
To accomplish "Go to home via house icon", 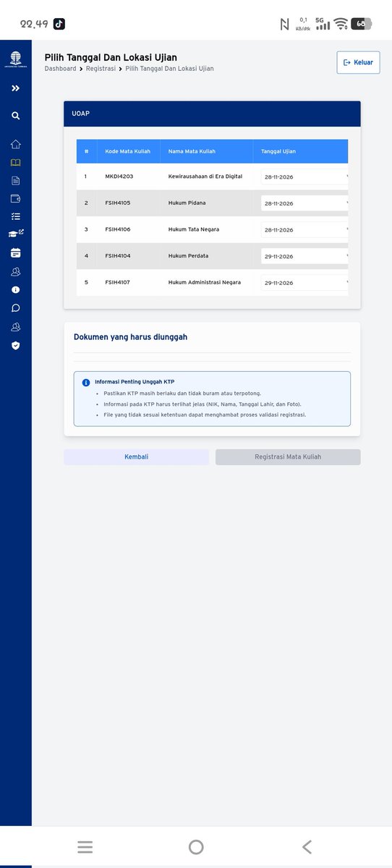I will coord(16,144).
